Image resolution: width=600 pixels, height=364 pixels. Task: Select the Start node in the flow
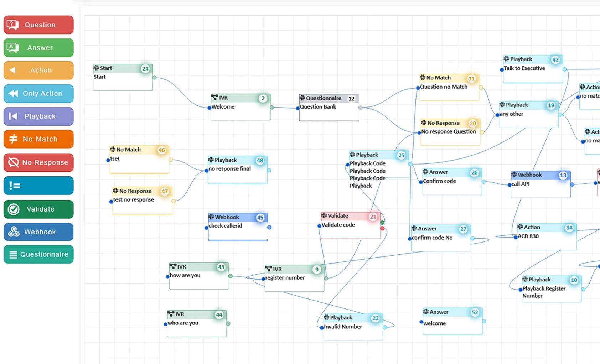[123, 77]
